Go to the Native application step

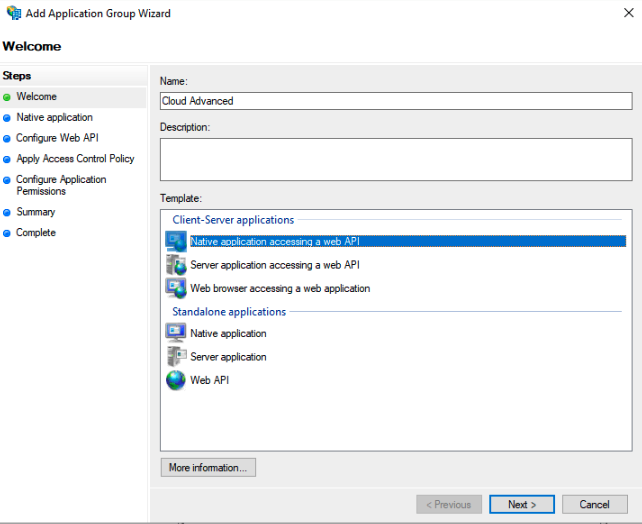(x=54, y=117)
